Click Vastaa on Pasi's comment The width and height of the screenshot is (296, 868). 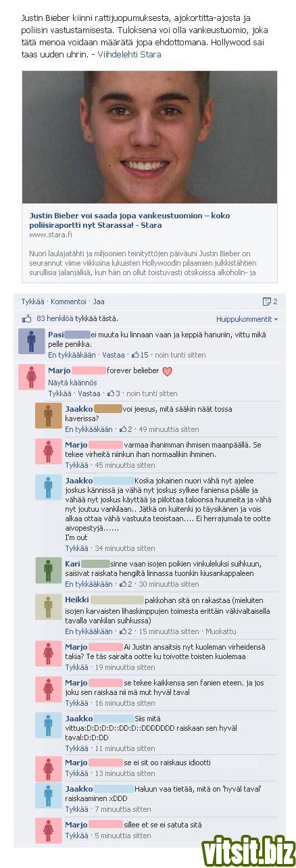click(114, 354)
